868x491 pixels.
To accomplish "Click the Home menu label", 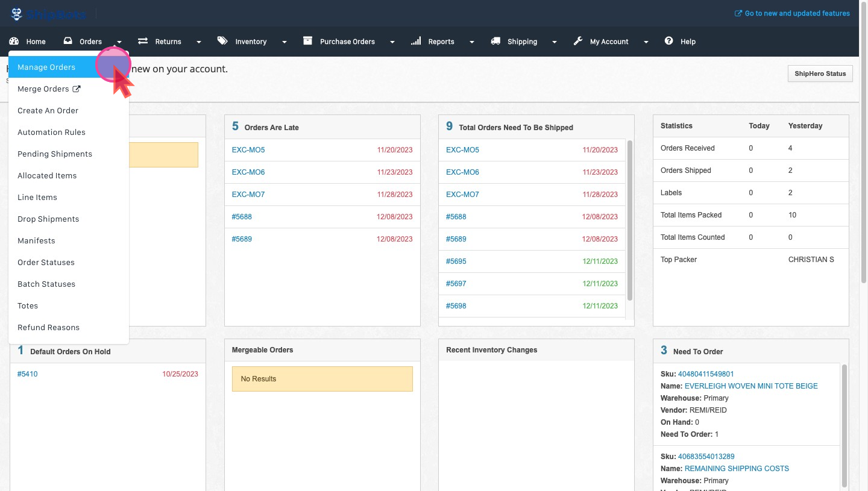I will point(36,42).
